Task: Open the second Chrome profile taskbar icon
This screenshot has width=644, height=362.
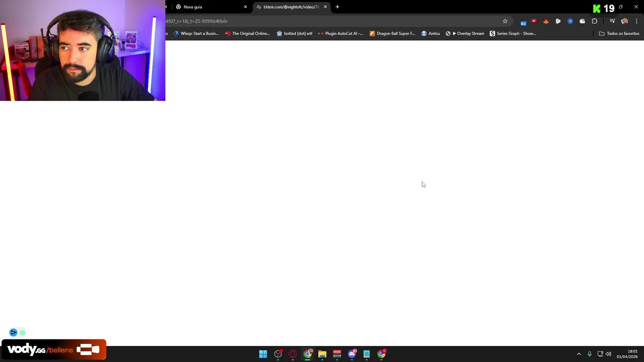Action: (x=382, y=354)
